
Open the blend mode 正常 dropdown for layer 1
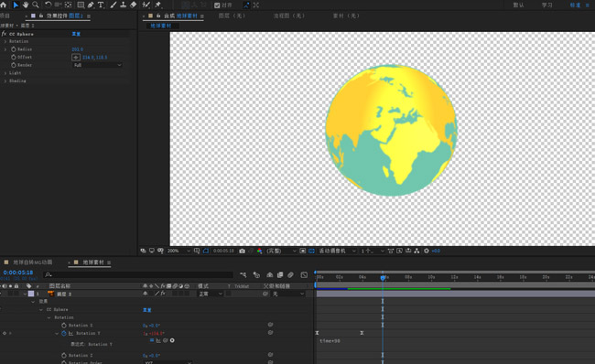click(211, 294)
